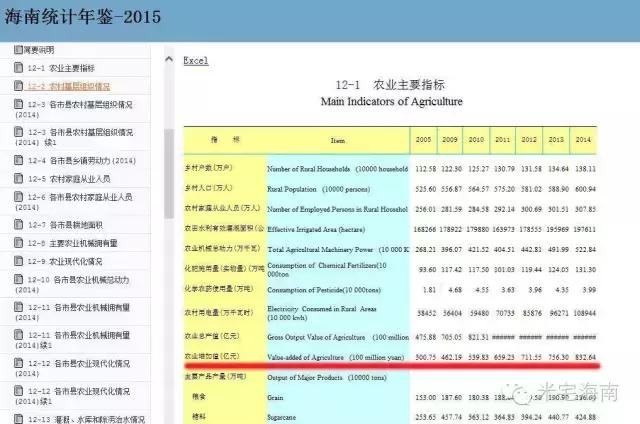Click the 522.84 machinery power value

point(585,249)
